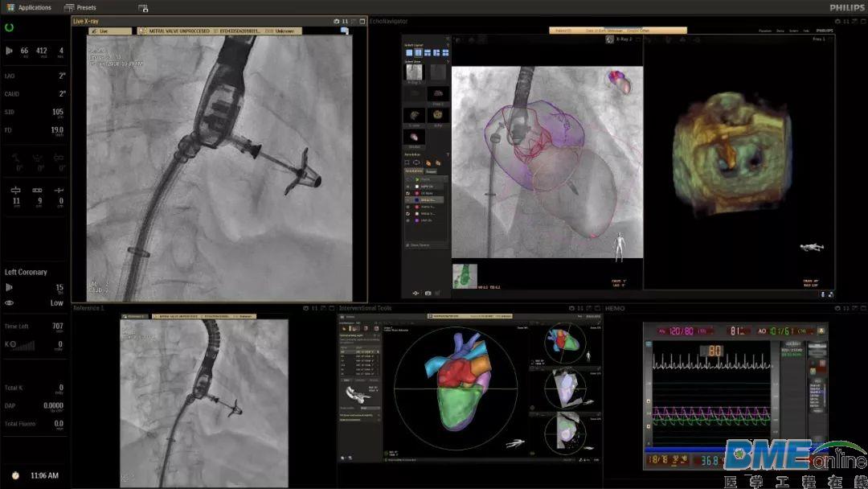Click the camera icon below EchoNavigator sidebar
This screenshot has height=489, width=868.
[x=428, y=293]
